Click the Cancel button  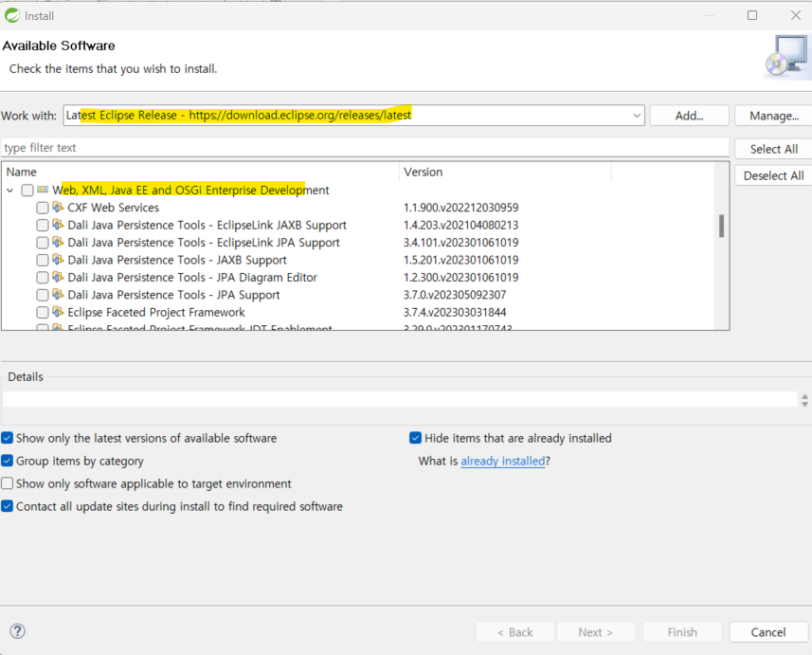(x=768, y=632)
